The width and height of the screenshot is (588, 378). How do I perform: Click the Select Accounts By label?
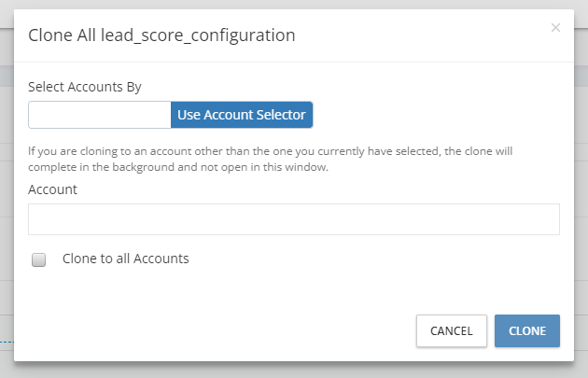click(x=85, y=87)
